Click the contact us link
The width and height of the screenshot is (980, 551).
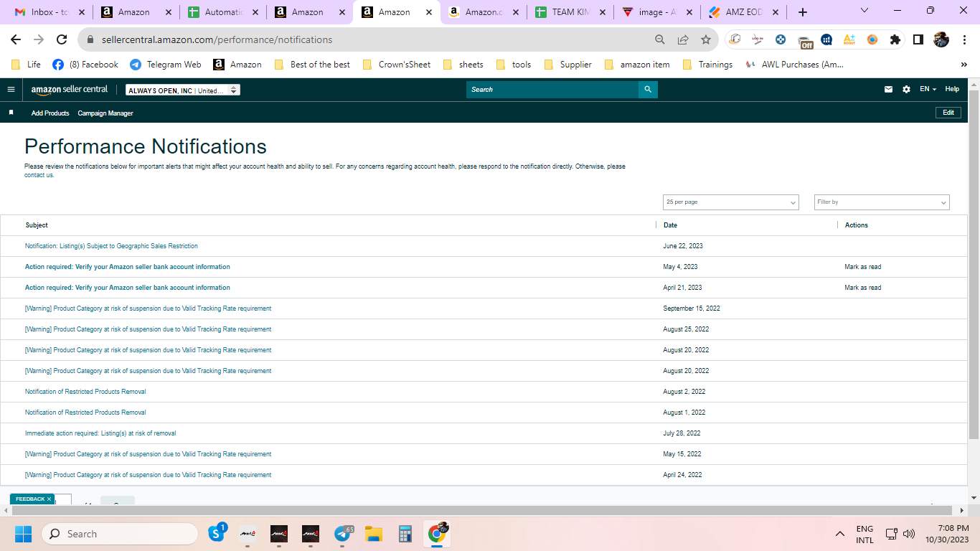click(39, 175)
